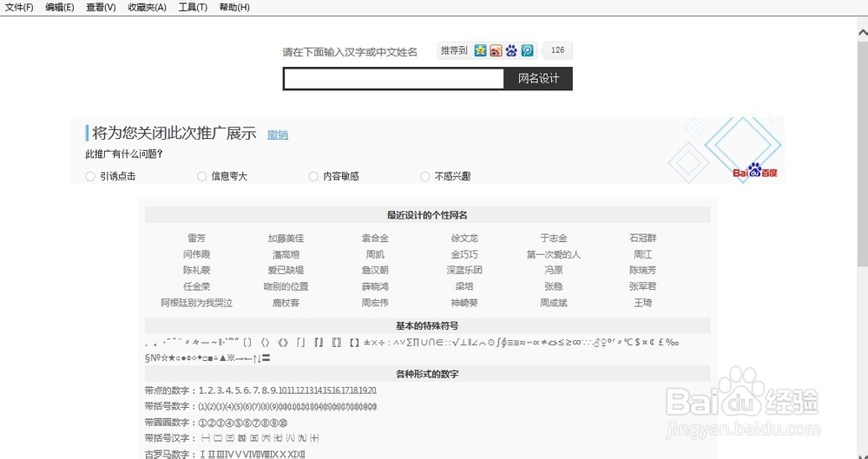
Task: Select the 信息夸大 radio option
Action: (201, 177)
